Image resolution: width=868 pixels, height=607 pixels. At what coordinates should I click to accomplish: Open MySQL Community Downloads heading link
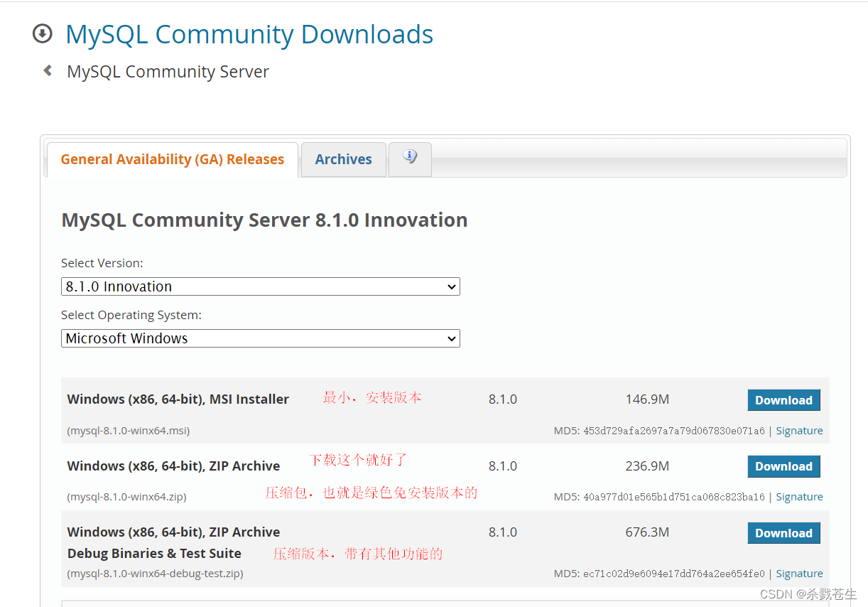coord(249,34)
